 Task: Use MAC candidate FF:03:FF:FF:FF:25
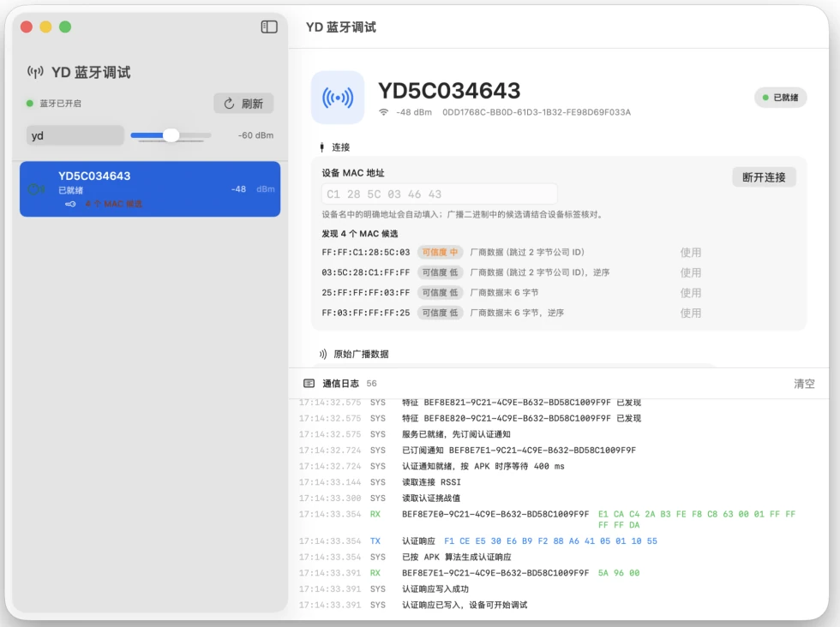point(691,313)
